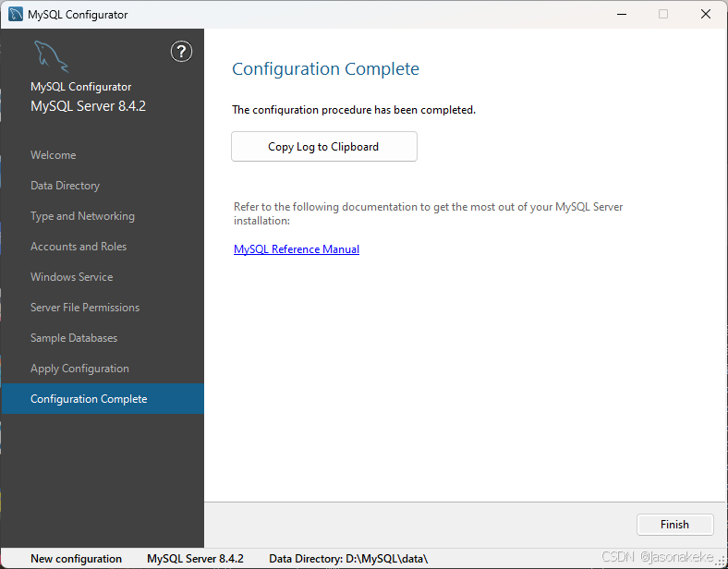Click 'MySQL Server 8.4.2' sidebar header text

(x=88, y=106)
